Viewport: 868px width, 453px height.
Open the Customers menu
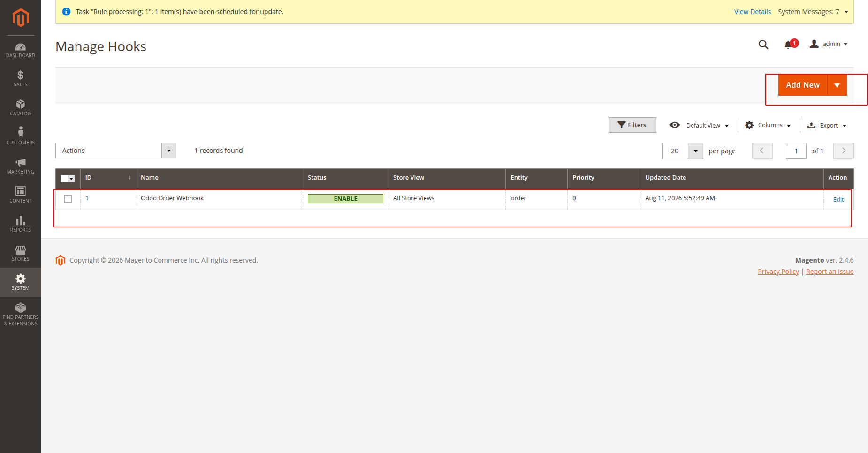tap(21, 137)
